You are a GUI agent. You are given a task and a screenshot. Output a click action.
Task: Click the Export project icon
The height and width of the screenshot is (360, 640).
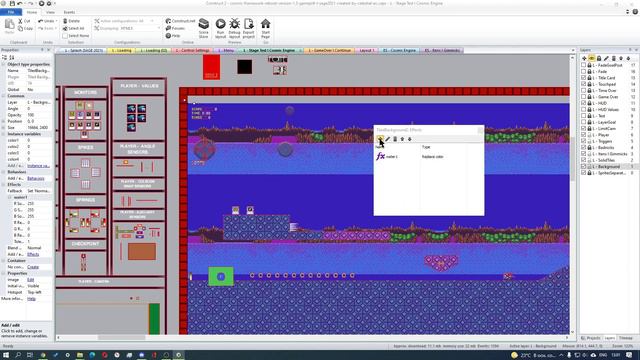pos(249,28)
